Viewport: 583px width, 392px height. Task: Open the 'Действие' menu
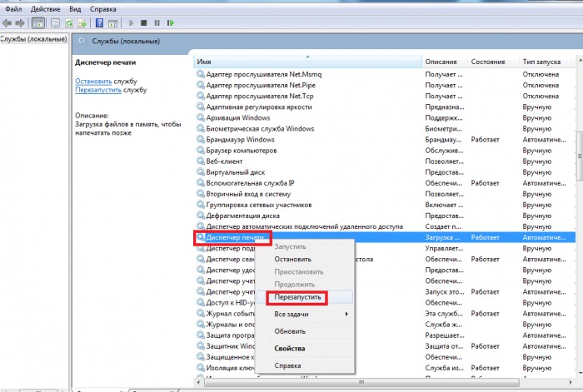(47, 7)
